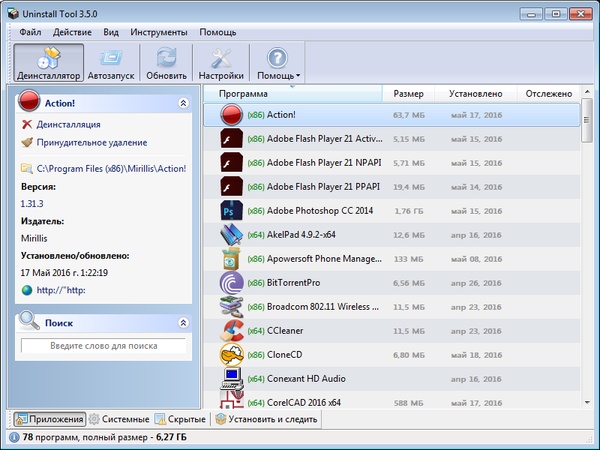The image size is (600, 450).
Task: Click the search input field
Action: (103, 345)
